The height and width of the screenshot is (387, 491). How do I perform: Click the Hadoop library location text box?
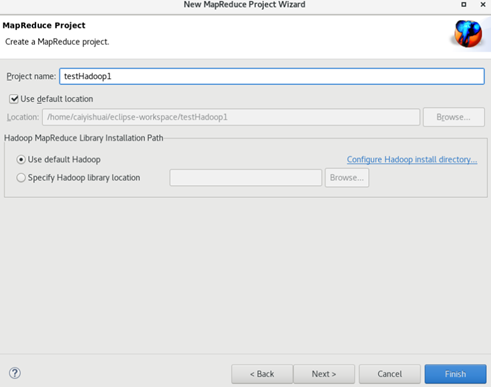[x=246, y=178]
